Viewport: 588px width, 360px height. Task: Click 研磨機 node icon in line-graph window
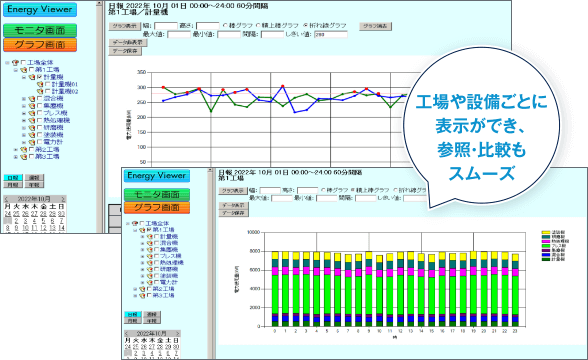click(32, 128)
